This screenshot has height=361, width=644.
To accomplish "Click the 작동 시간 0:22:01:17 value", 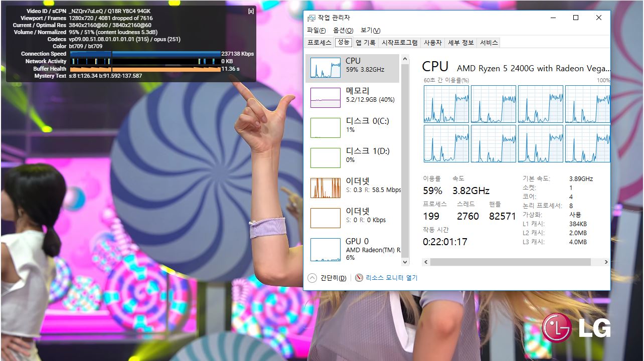I will click(445, 242).
